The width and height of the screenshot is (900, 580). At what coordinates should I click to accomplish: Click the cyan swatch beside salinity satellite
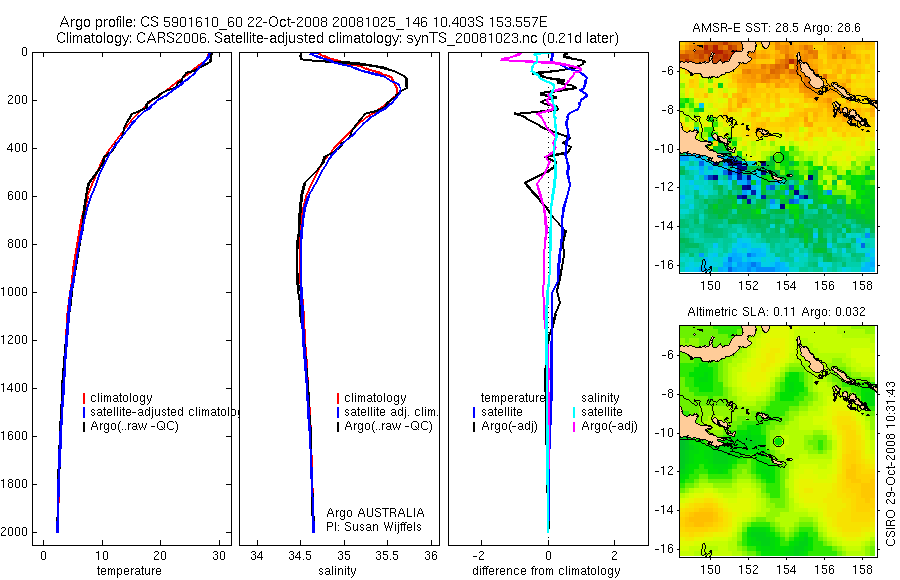(x=574, y=412)
